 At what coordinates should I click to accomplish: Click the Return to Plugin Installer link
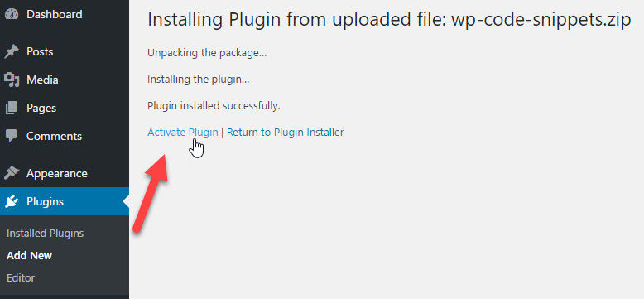tap(285, 133)
